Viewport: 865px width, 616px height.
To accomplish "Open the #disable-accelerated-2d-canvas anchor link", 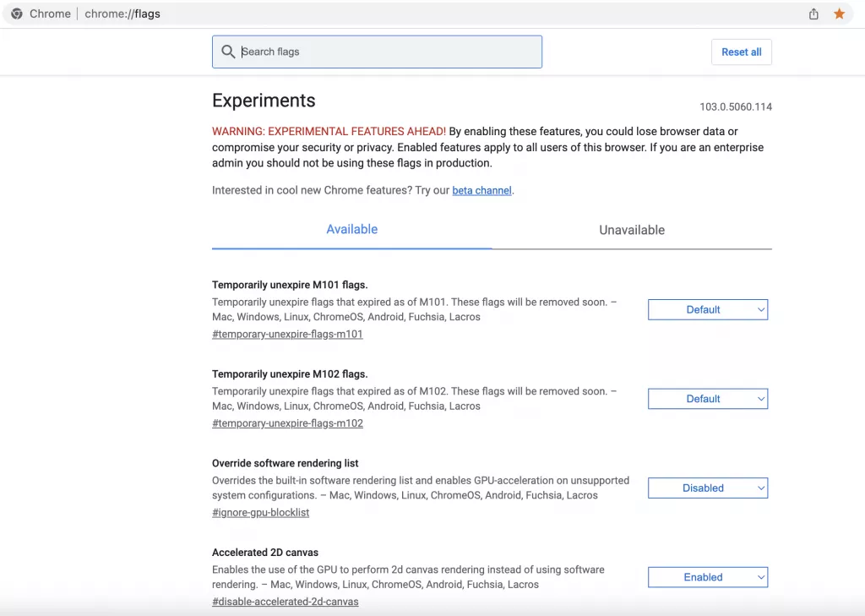I will [285, 602].
